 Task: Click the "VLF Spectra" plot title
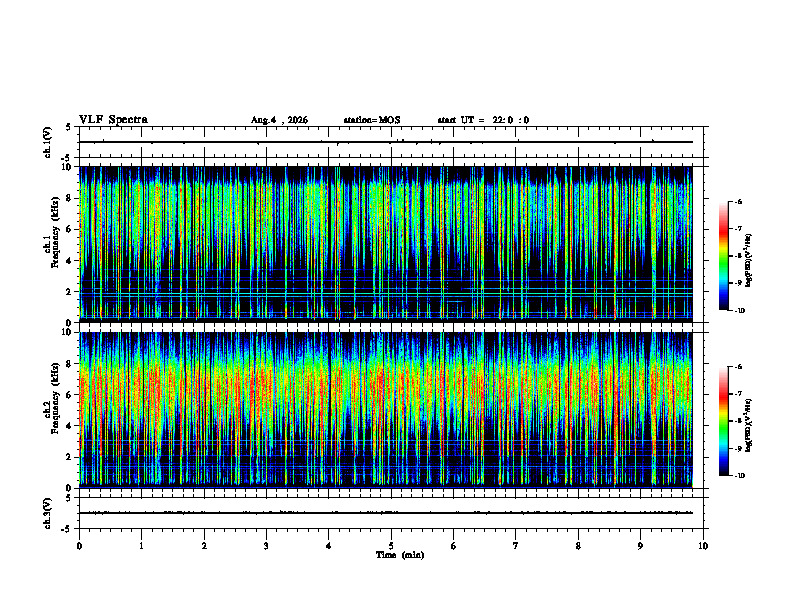pos(113,120)
